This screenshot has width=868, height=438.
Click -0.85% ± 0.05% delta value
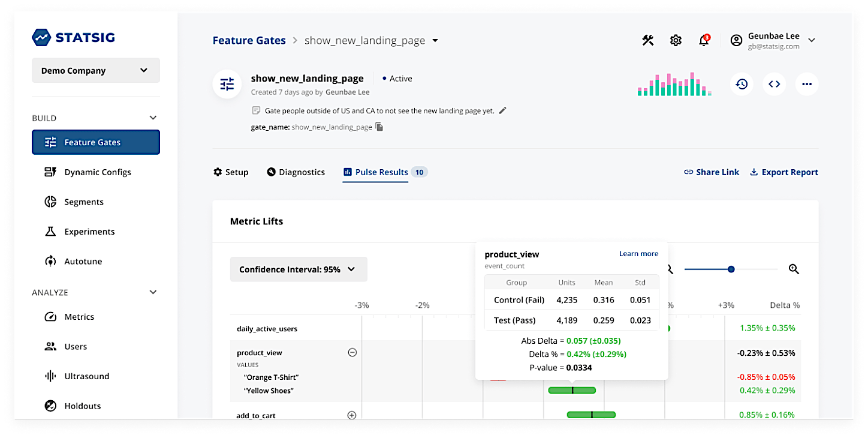coord(766,377)
